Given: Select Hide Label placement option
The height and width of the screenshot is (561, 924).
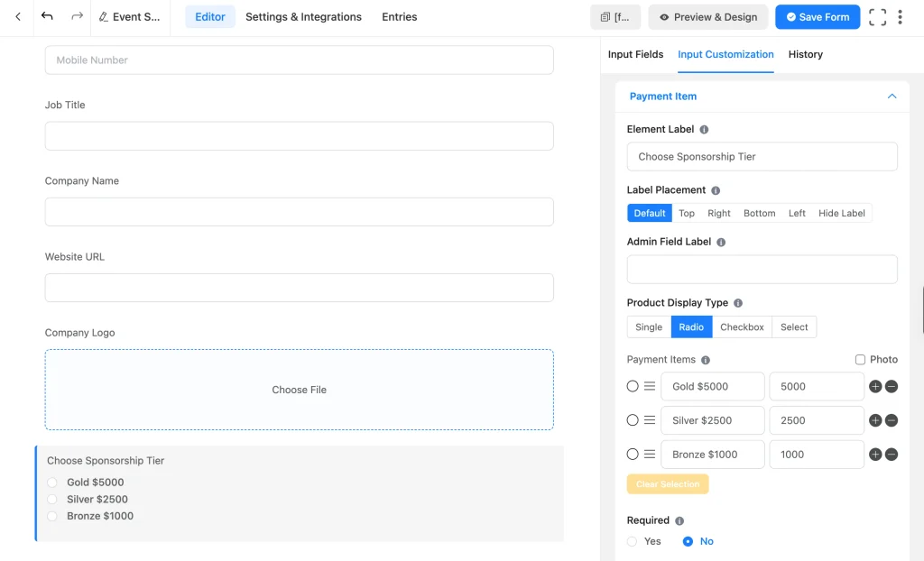Looking at the screenshot, I should coord(842,214).
